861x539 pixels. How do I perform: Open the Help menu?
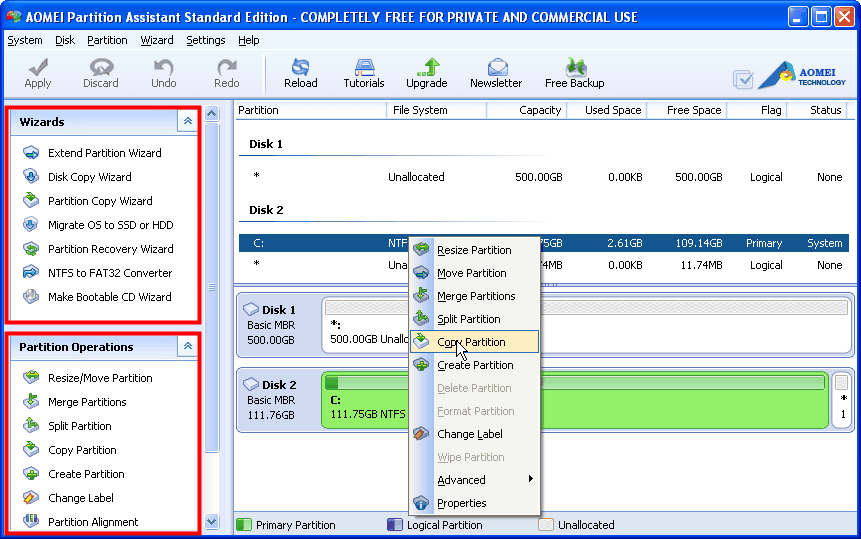click(x=248, y=40)
